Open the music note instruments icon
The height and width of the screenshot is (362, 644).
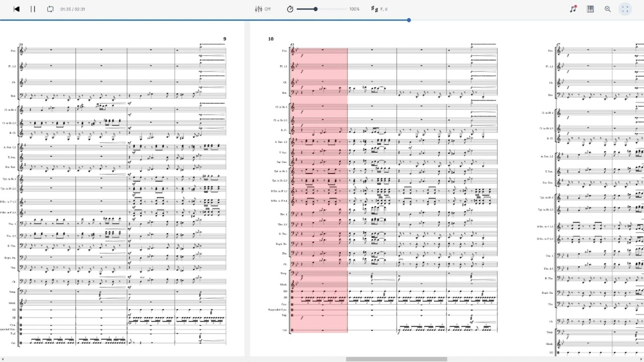(573, 9)
